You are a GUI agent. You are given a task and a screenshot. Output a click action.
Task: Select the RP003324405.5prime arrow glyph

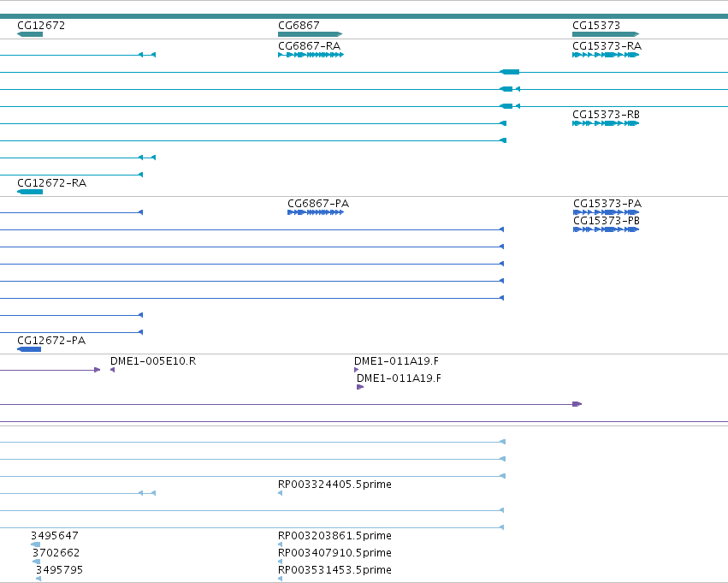point(280,493)
